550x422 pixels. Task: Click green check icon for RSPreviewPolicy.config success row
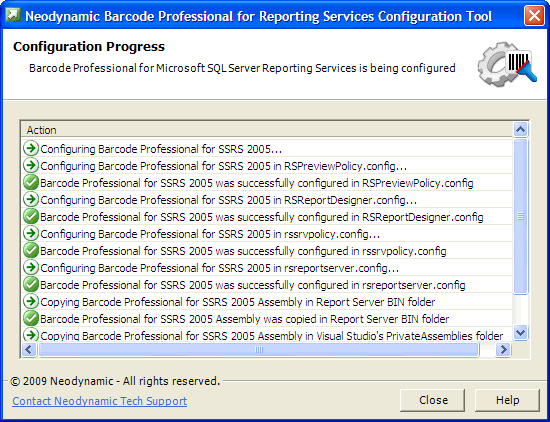(x=31, y=182)
